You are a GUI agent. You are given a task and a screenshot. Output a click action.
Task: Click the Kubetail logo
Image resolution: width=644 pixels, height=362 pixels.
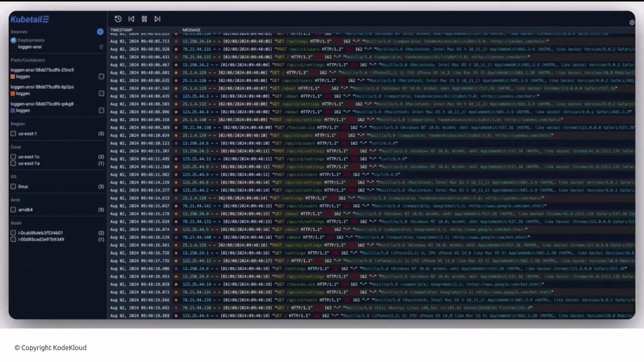tap(30, 19)
